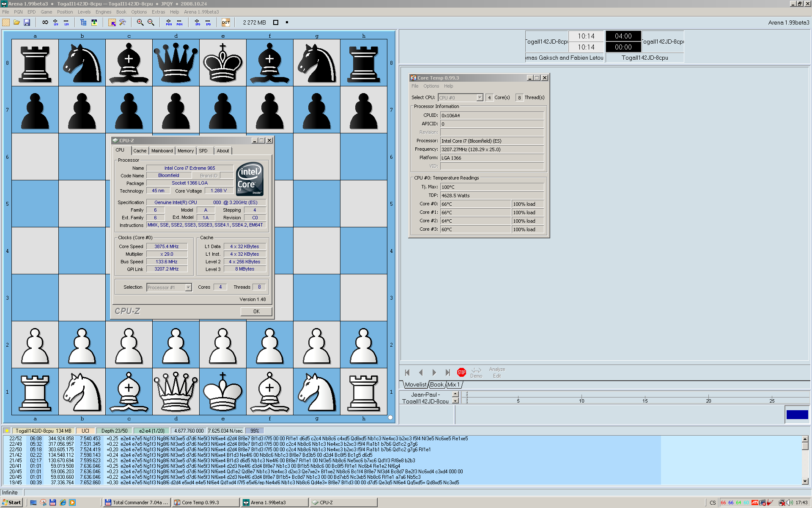Image resolution: width=812 pixels, height=508 pixels.
Task: Click the remove EPD (-EPD) icon
Action: pos(208,22)
